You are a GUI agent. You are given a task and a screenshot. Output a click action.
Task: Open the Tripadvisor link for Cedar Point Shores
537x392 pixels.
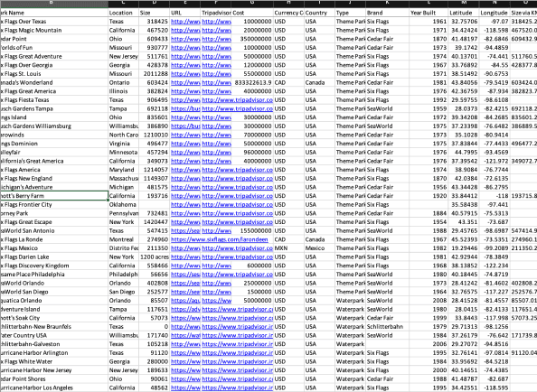click(238, 379)
